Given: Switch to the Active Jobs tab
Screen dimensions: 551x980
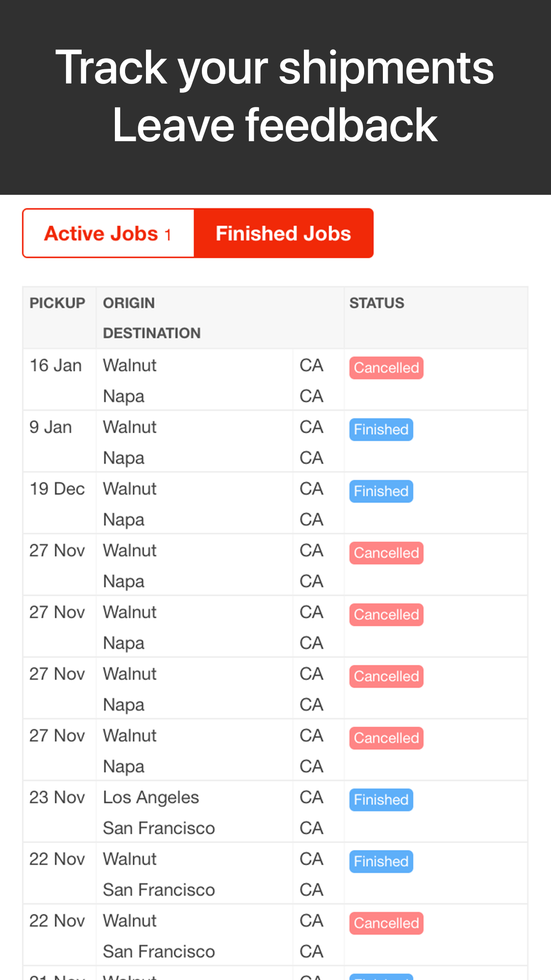Looking at the screenshot, I should click(x=109, y=233).
